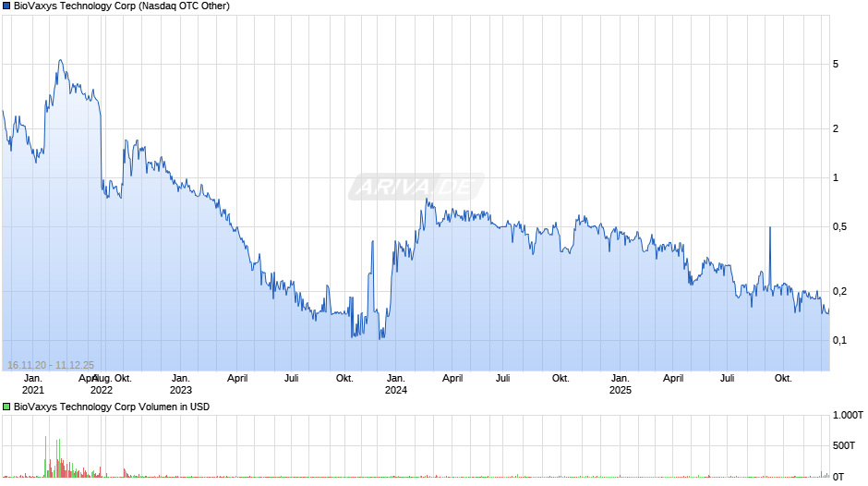Click the volume axis label 1.000T

click(x=848, y=415)
